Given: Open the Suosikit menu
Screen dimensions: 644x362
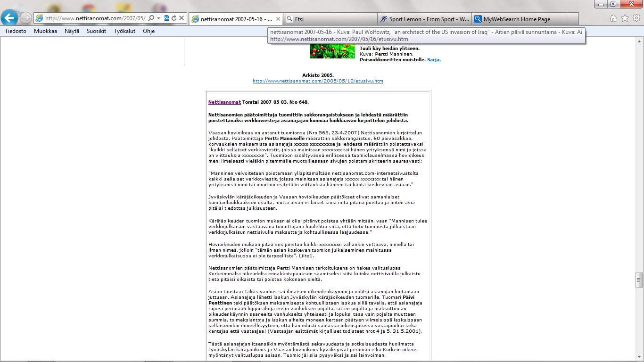Looking at the screenshot, I should [96, 31].
